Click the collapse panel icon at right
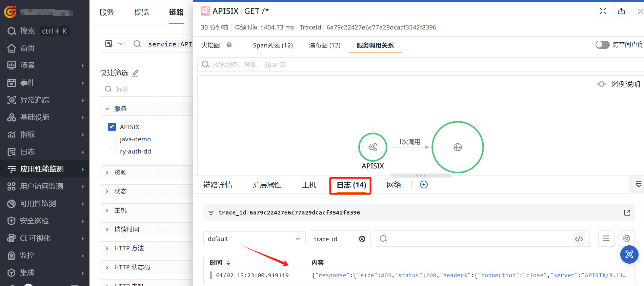Screen dimensions: 644x286 [639, 184]
